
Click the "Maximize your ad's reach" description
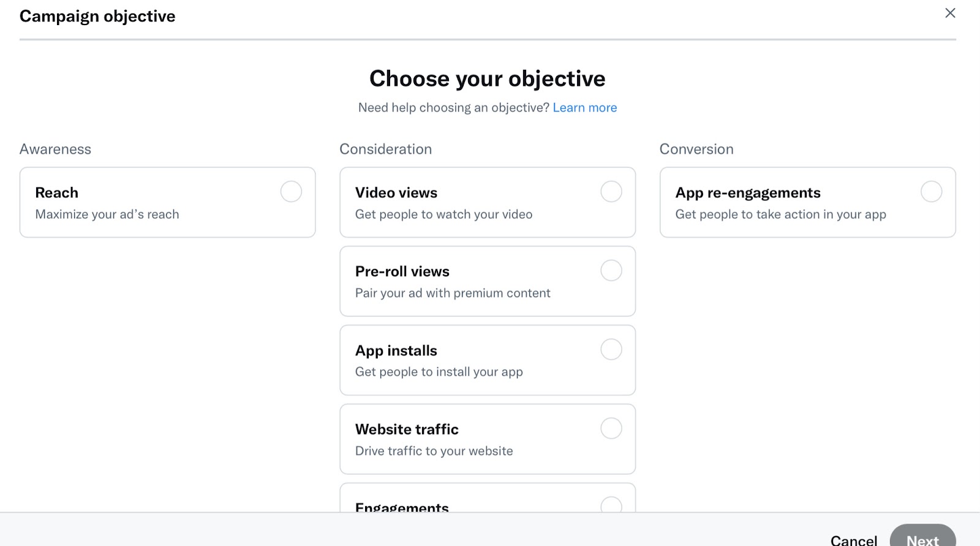click(107, 214)
